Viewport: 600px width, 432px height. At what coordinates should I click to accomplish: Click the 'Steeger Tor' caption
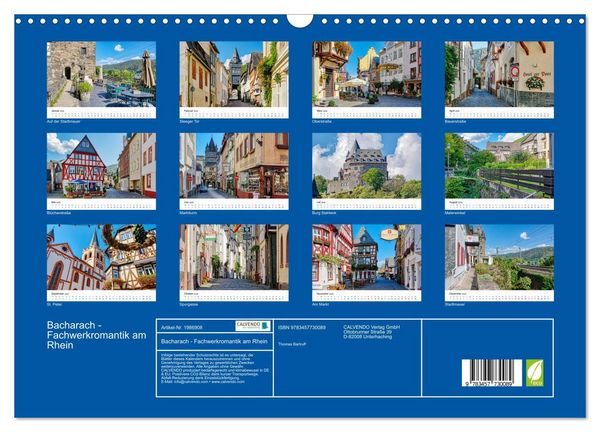click(x=189, y=121)
